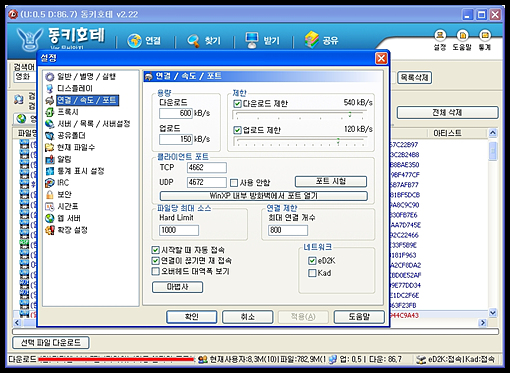The image size is (510, 373).
Task: Click the eD2K:접속|Kad:접속 status bar entry
Action: [455, 359]
